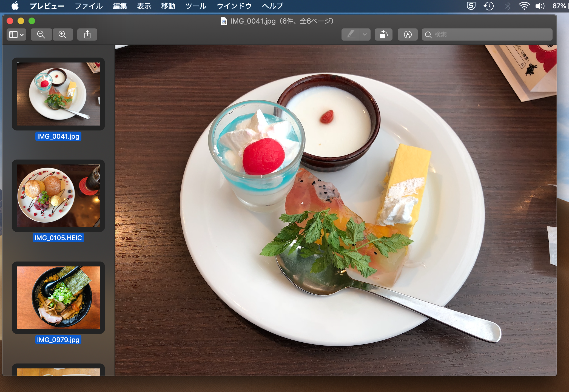Open the ツール menu
This screenshot has height=392, width=569.
[196, 6]
